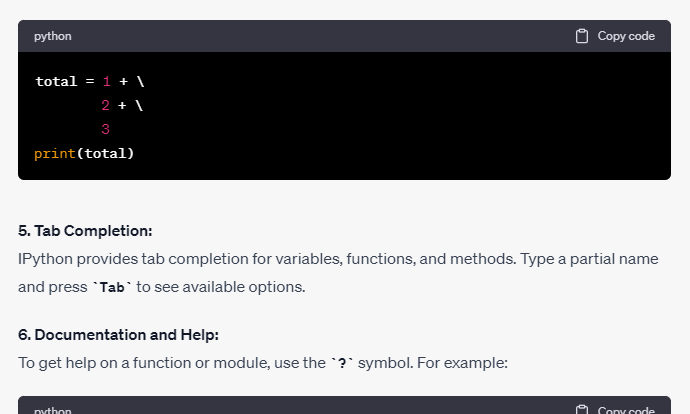690x414 pixels.
Task: Click the inline `Tab` code snippet
Action: coord(112,287)
